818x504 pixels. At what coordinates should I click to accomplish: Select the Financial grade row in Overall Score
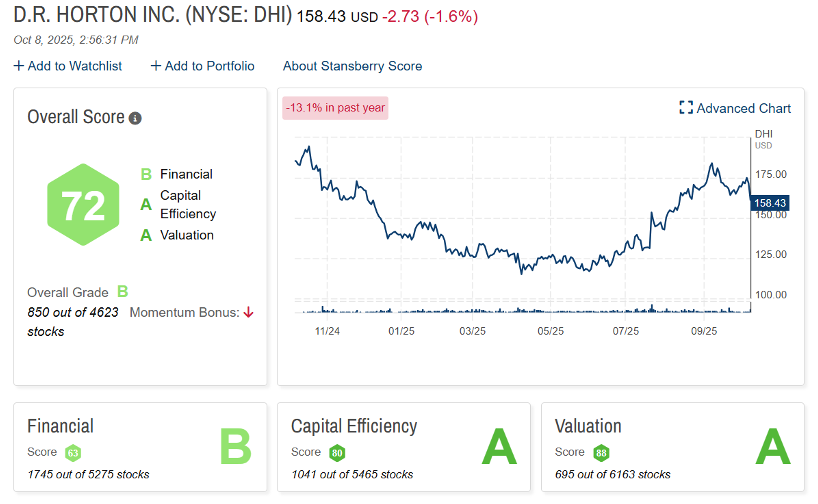click(x=177, y=174)
